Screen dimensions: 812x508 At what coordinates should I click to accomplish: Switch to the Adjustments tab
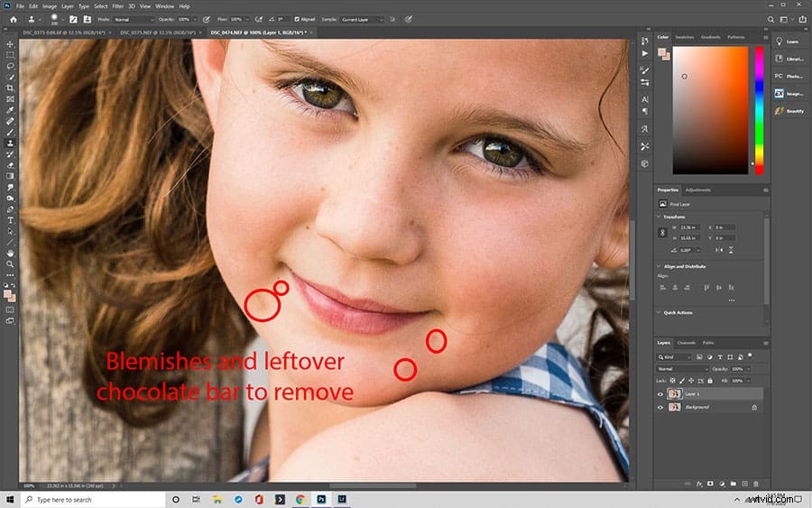(x=697, y=190)
